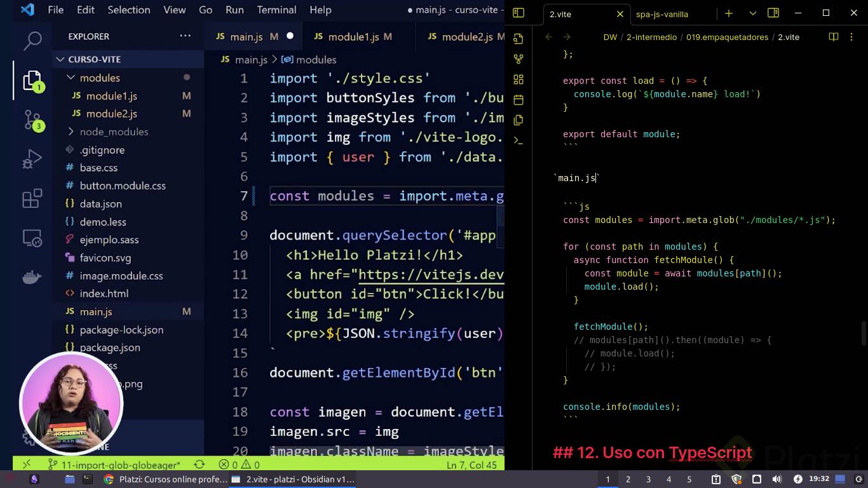Open the Run and Debug view
The width and height of the screenshot is (868, 488).
tap(32, 159)
